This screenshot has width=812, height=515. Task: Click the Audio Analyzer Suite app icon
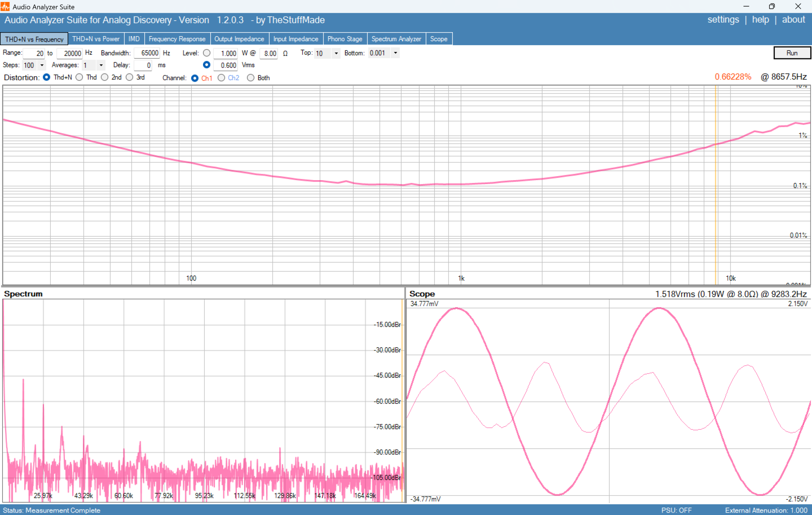[x=5, y=6]
